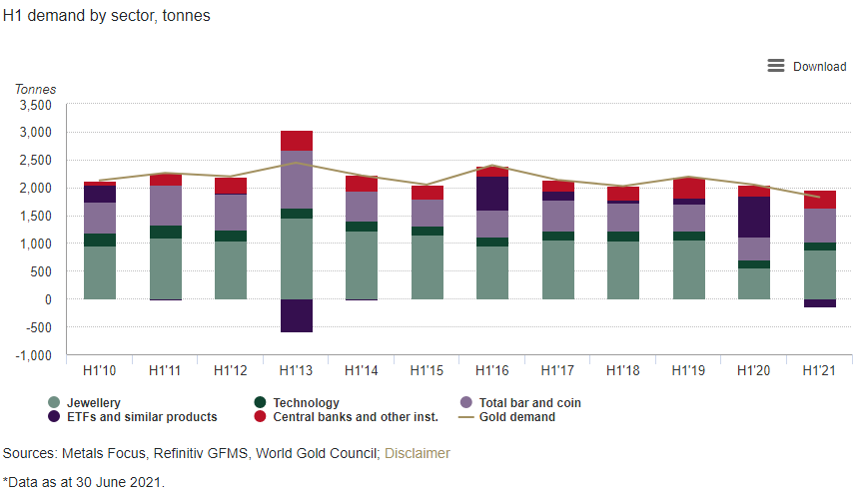This screenshot has height=494, width=868.
Task: Click the Gold demand line legend marker
Action: 466,417
